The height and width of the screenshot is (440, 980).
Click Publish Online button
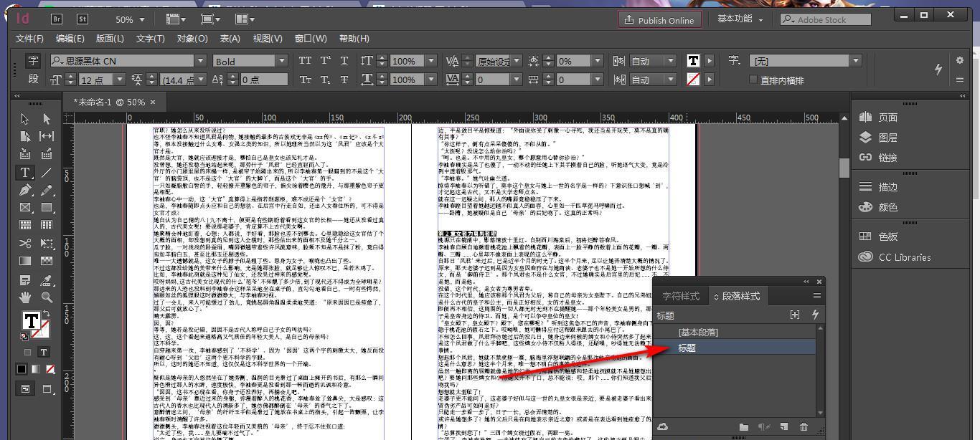pyautogui.click(x=660, y=20)
